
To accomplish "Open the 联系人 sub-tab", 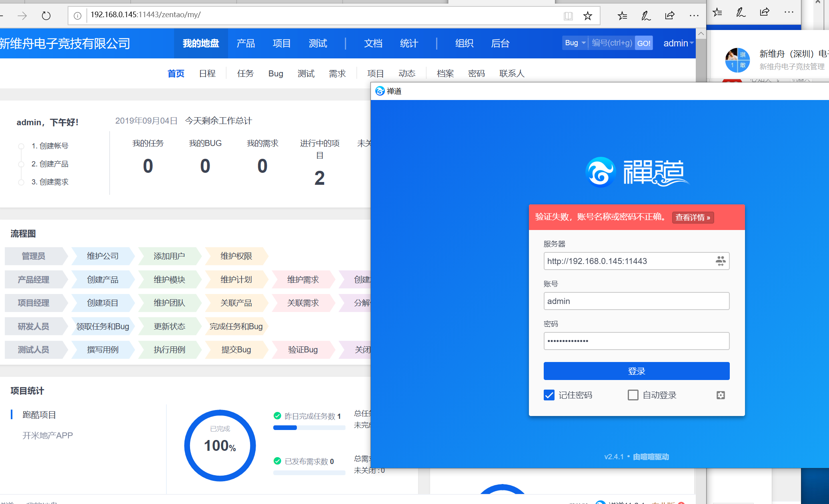I will (x=512, y=74).
